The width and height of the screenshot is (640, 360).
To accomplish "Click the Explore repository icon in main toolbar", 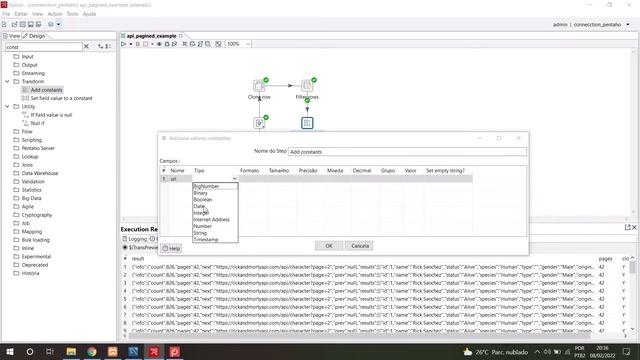I will coord(22,24).
